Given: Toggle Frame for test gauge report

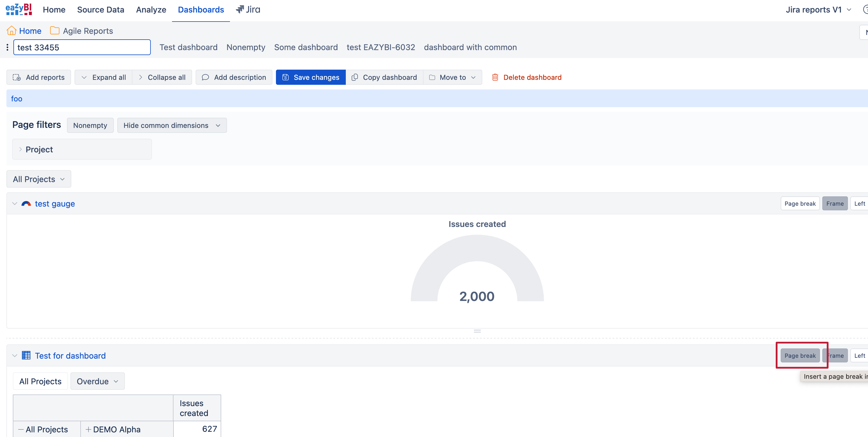Looking at the screenshot, I should [835, 203].
